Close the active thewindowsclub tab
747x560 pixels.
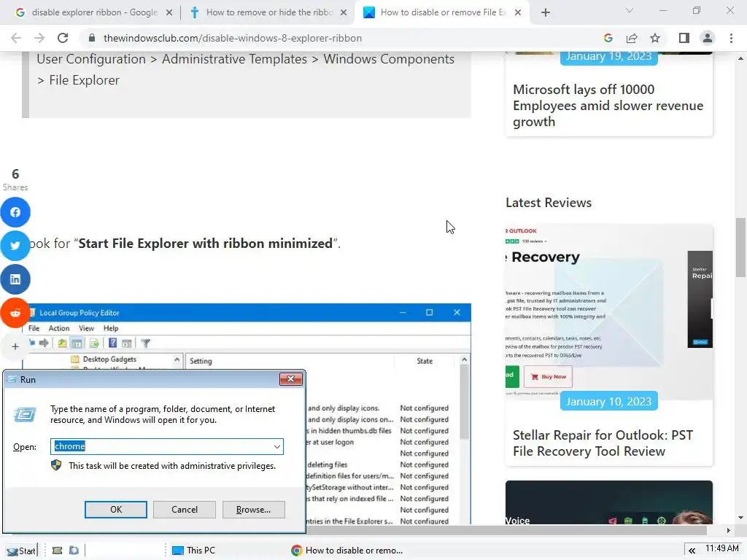click(x=518, y=13)
